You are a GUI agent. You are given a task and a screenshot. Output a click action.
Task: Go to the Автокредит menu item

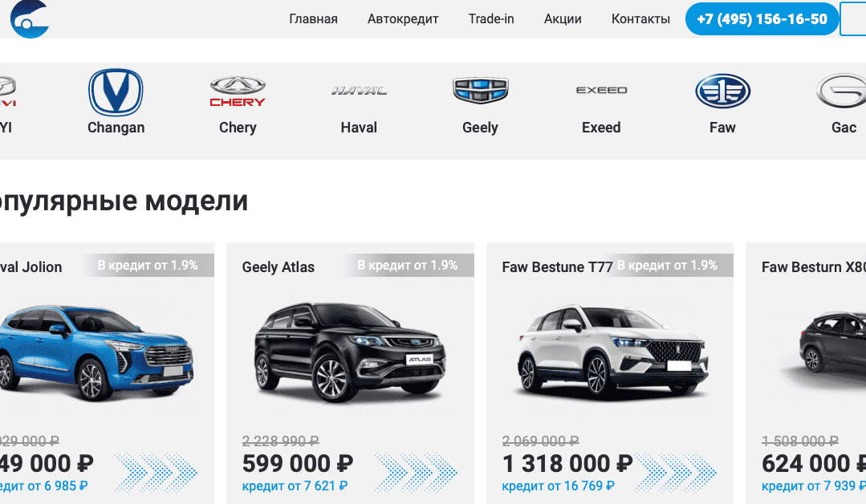(x=403, y=18)
